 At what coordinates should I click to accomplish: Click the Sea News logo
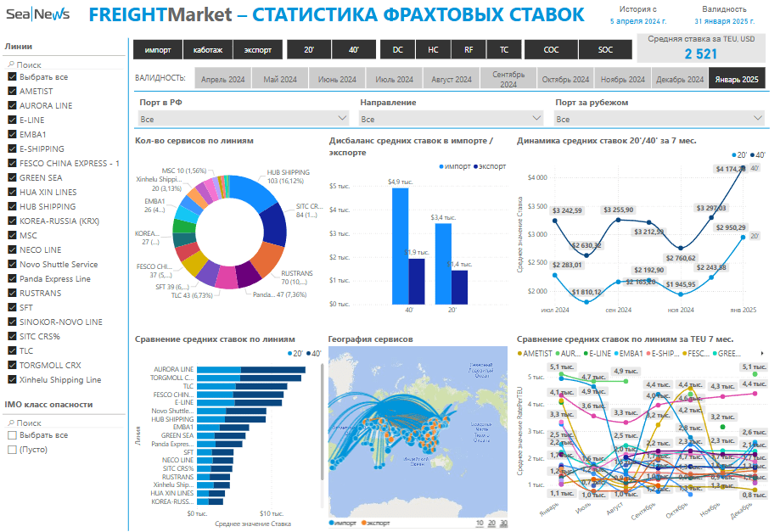pyautogui.click(x=38, y=14)
